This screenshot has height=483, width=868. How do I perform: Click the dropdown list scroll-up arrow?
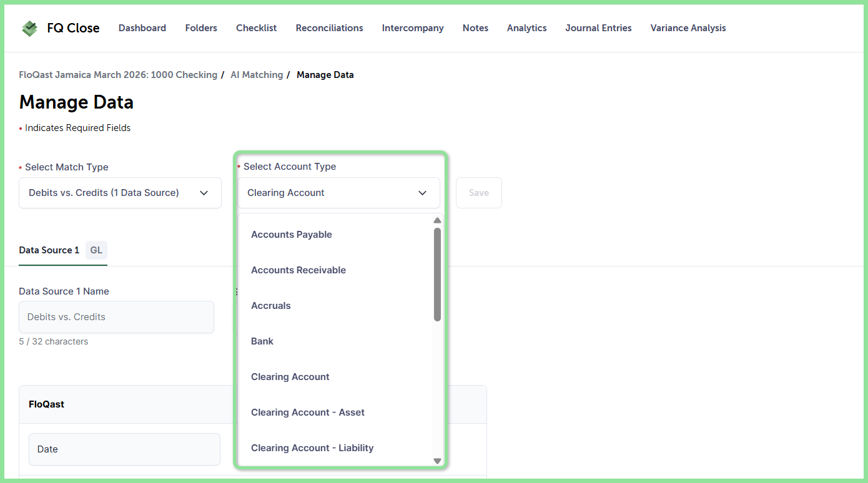point(437,220)
